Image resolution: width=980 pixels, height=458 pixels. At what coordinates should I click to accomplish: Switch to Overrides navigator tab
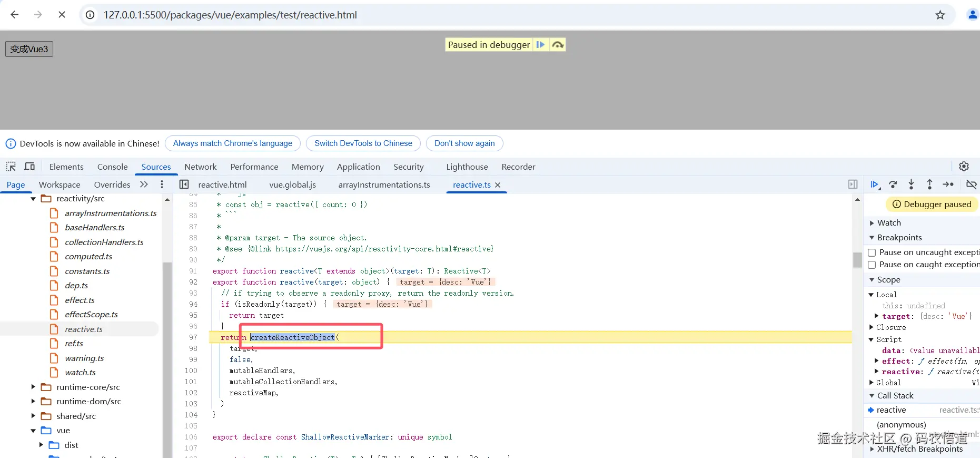point(112,184)
